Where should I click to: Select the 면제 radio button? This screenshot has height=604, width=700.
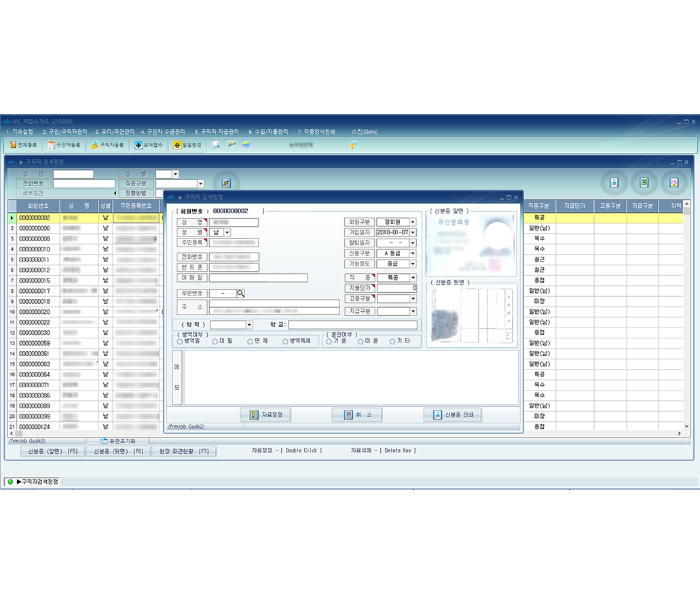[x=250, y=342]
